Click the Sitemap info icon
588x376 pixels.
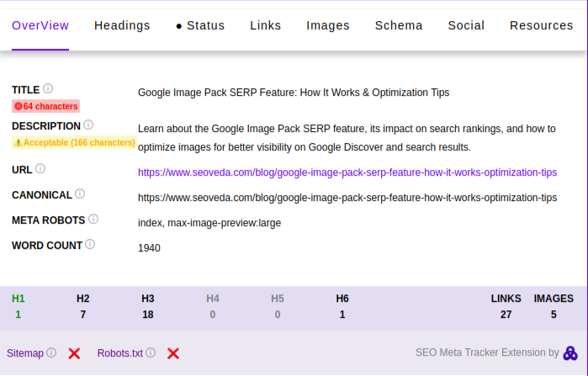(x=51, y=352)
